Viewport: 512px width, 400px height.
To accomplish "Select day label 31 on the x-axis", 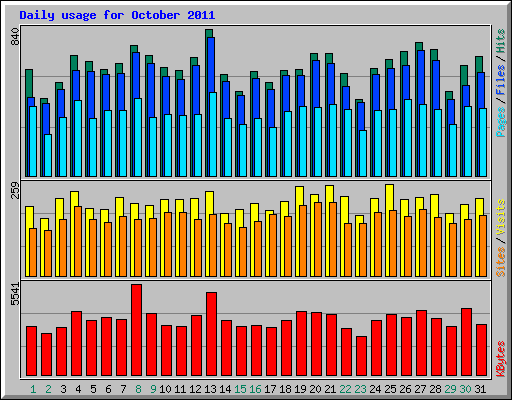I will pyautogui.click(x=480, y=389).
